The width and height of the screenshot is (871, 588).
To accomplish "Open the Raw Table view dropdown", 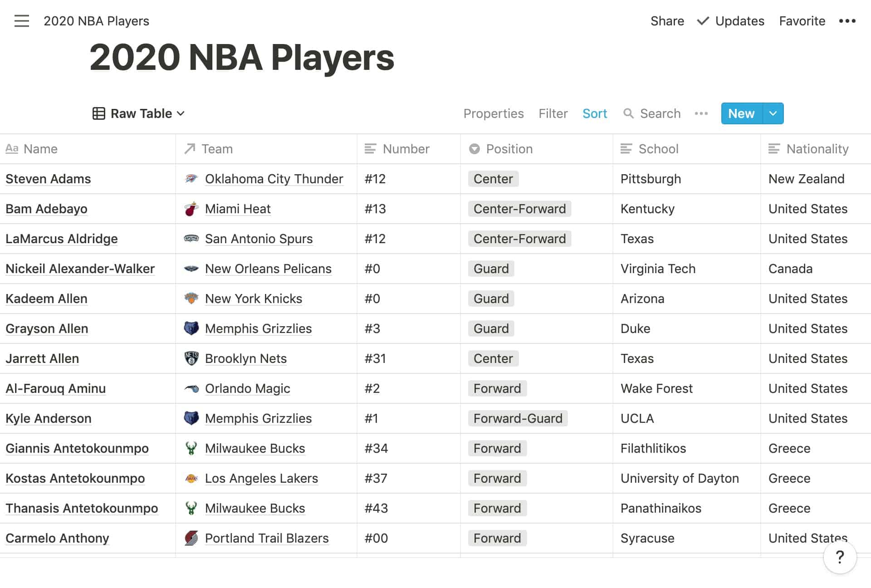I will pos(138,113).
